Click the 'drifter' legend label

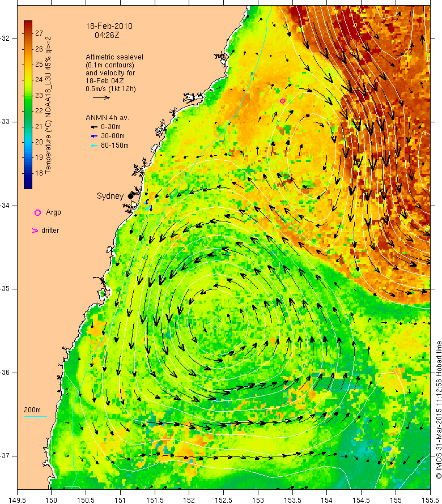[x=50, y=230]
